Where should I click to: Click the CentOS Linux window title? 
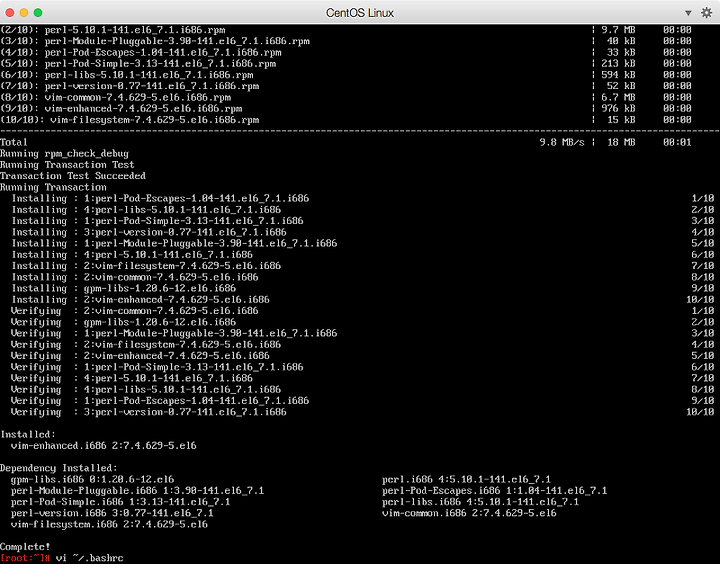click(360, 13)
